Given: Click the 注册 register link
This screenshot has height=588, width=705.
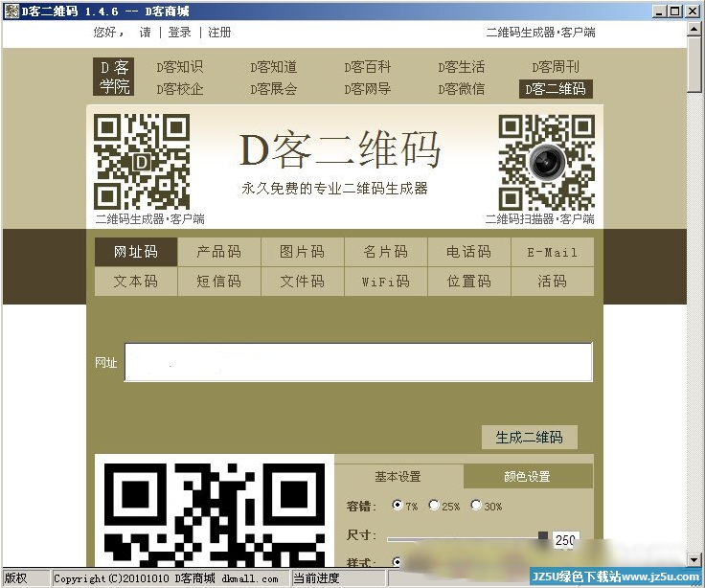Looking at the screenshot, I should point(219,33).
